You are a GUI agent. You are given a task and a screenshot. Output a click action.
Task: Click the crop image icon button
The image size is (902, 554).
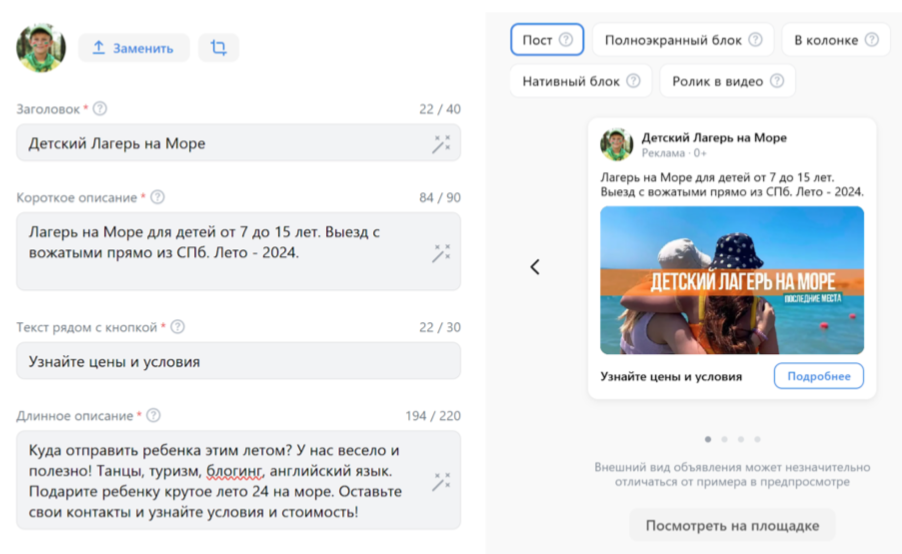click(219, 47)
